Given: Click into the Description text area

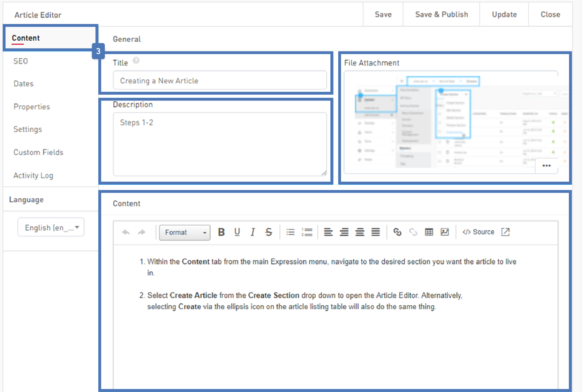Looking at the screenshot, I should tap(220, 144).
